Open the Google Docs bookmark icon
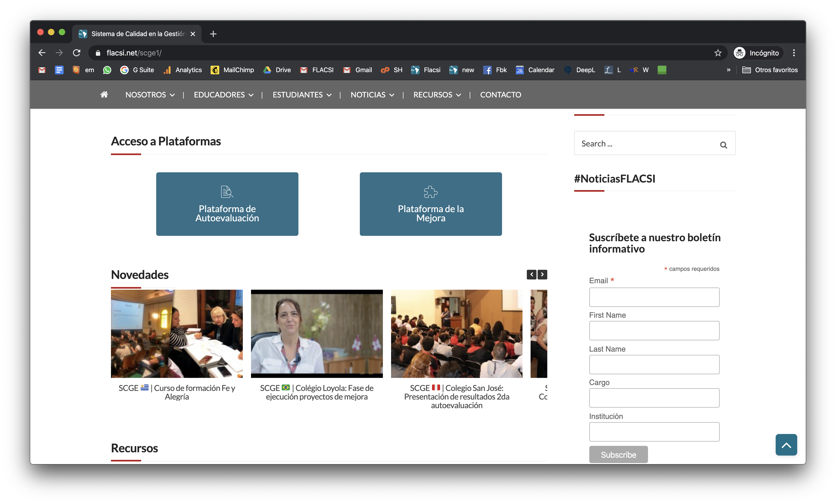The height and width of the screenshot is (504, 836). pyautogui.click(x=59, y=70)
